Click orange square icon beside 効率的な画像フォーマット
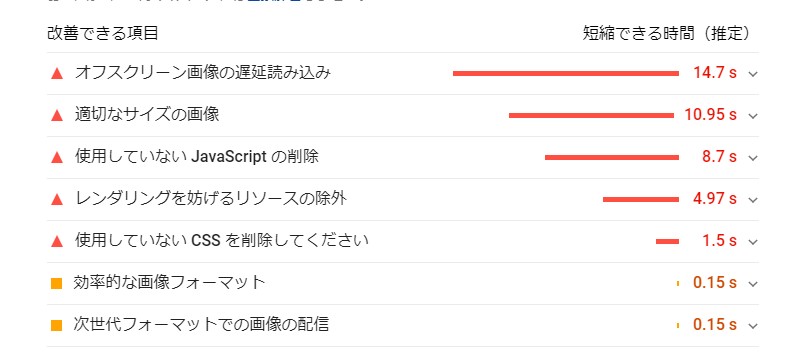 (x=57, y=283)
